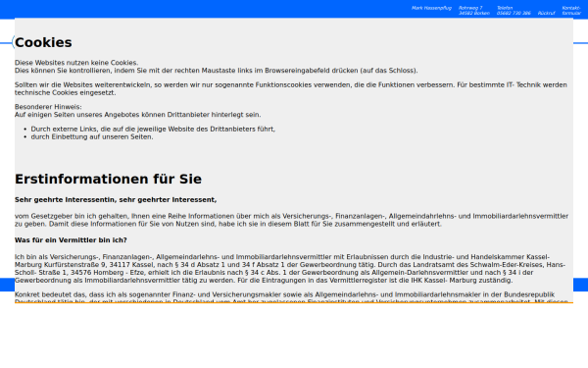Click bullet 'Durch externe Links' item
This screenshot has width=588, height=368.
tap(153, 129)
